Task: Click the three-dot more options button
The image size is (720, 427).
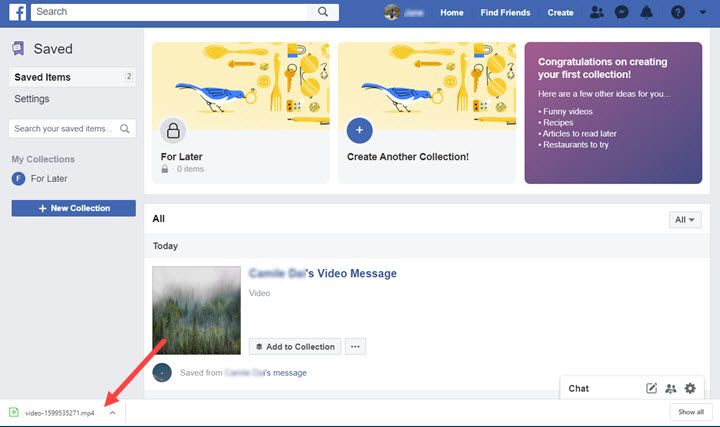Action: pos(355,347)
